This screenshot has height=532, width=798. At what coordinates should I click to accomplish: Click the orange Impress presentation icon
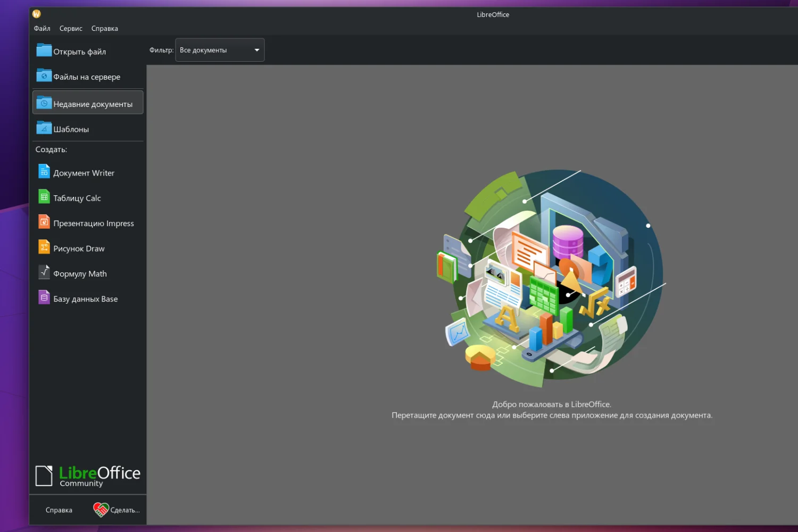click(44, 222)
